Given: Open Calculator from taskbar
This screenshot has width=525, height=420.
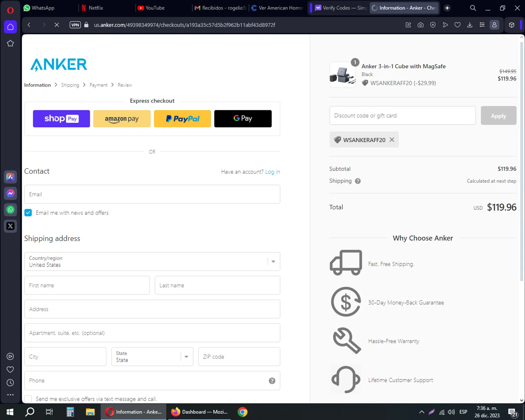Looking at the screenshot, I should [x=70, y=412].
